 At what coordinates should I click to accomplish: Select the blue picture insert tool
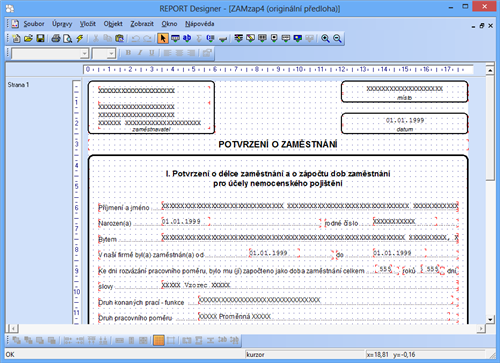[x=298, y=38]
